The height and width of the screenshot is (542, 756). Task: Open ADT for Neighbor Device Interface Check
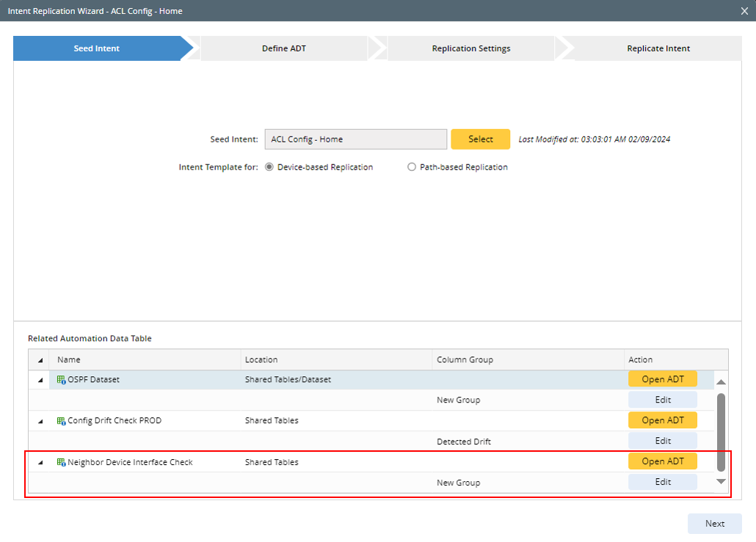pyautogui.click(x=662, y=461)
